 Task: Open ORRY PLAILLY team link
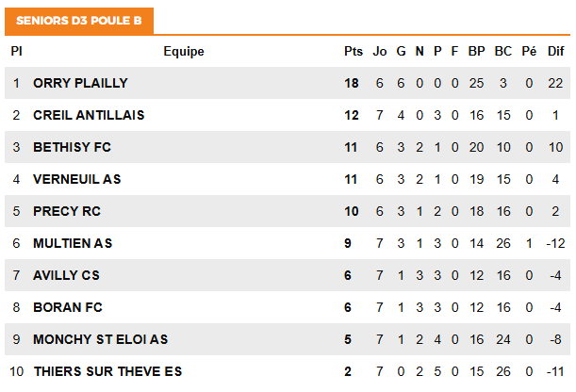point(80,83)
